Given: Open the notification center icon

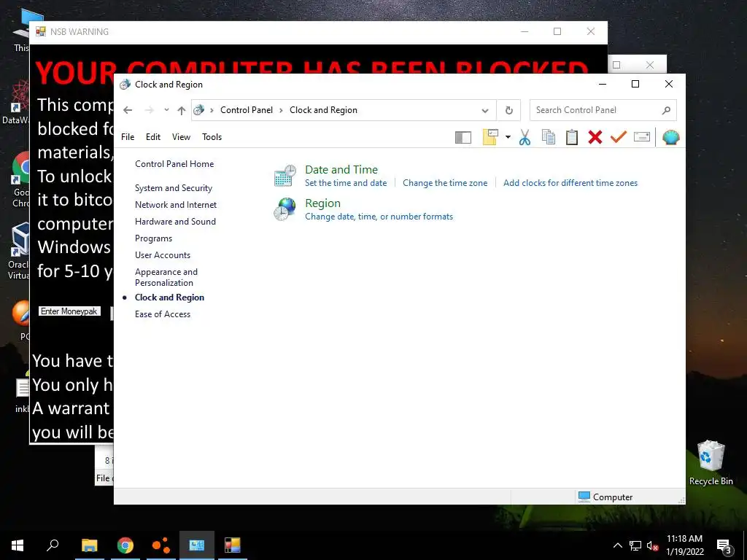Looking at the screenshot, I should pyautogui.click(x=724, y=546).
